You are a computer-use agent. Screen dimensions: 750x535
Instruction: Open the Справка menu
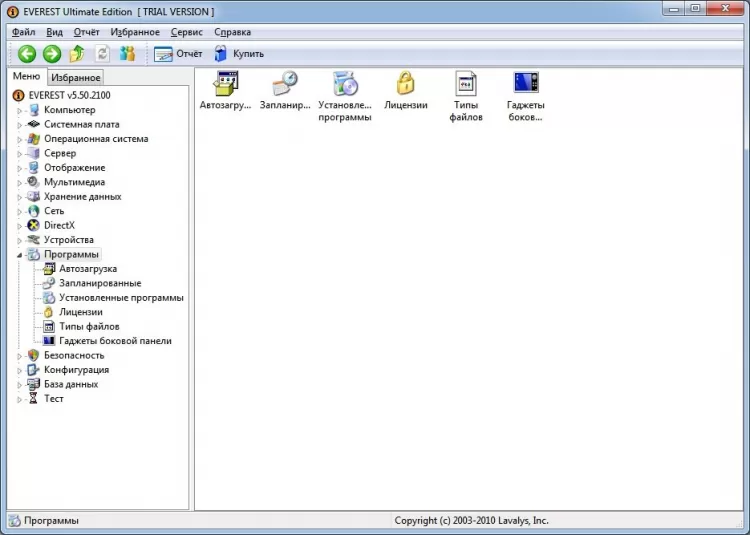[232, 32]
